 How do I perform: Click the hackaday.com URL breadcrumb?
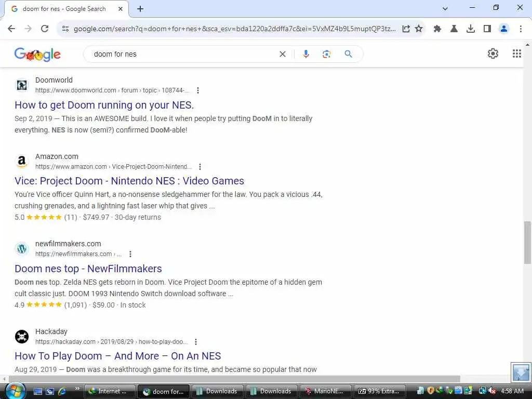tap(111, 342)
